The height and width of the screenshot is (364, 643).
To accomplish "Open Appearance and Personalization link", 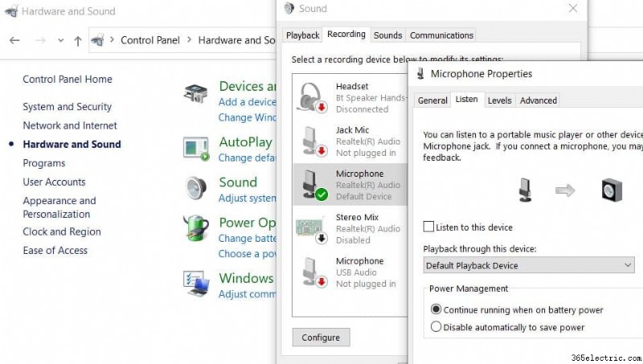I will (x=59, y=207).
